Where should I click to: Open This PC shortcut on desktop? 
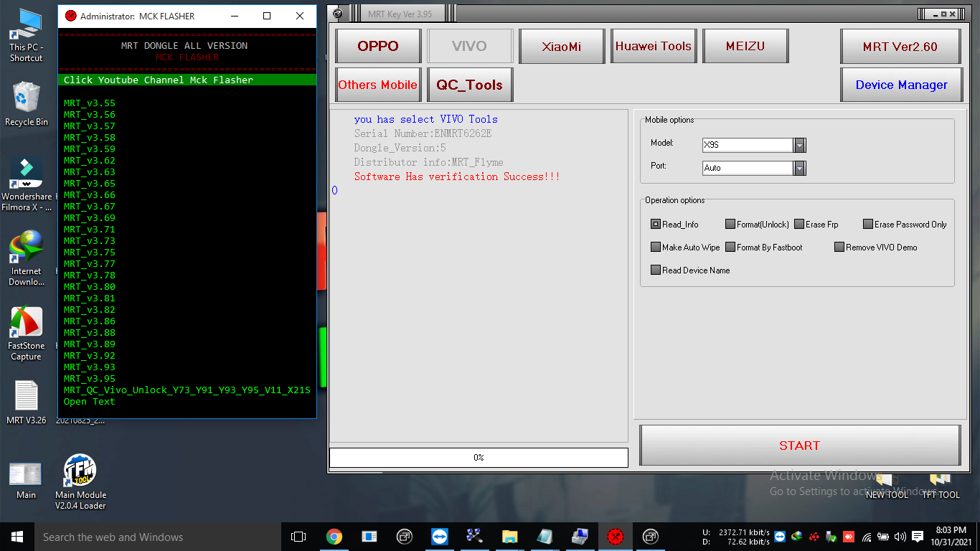(x=27, y=36)
